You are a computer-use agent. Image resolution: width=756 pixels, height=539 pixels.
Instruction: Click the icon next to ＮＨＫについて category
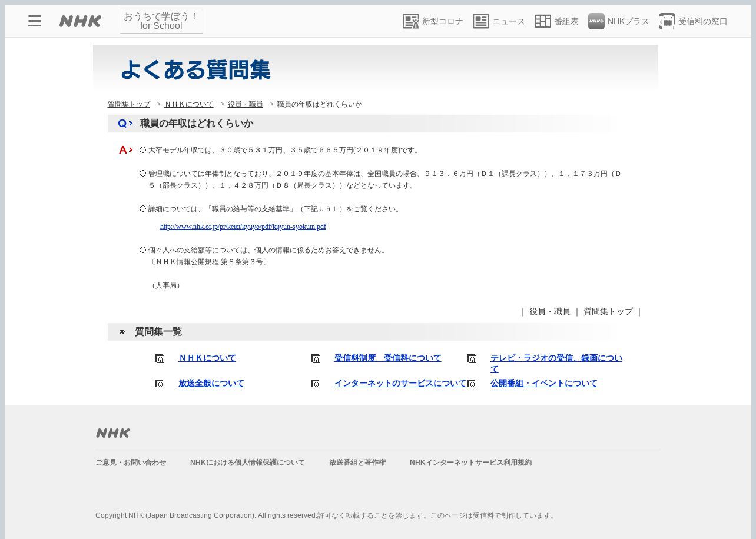coord(160,358)
